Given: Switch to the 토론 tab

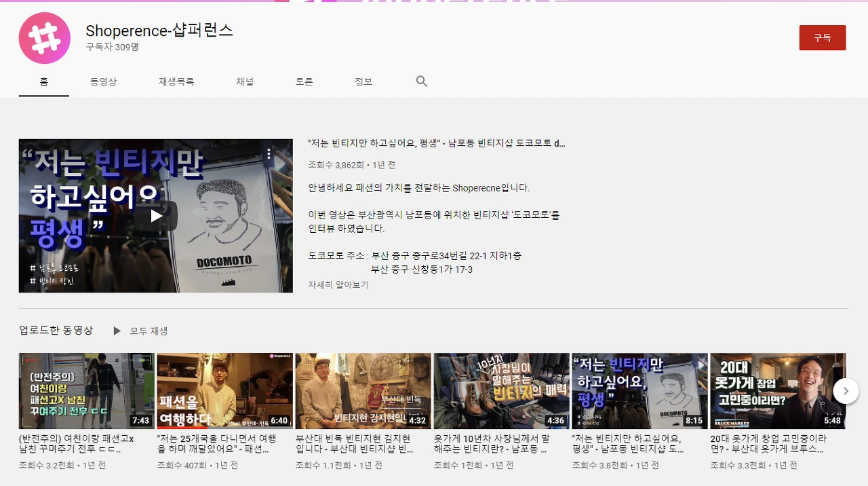Looking at the screenshot, I should (304, 81).
